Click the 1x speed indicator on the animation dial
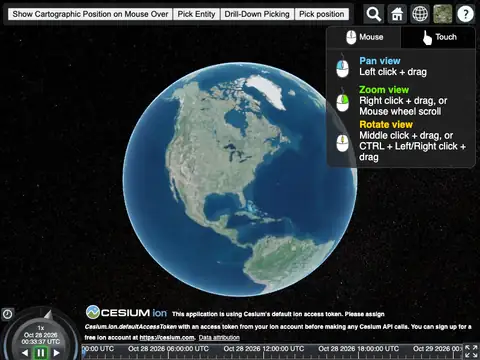 pyautogui.click(x=41, y=328)
